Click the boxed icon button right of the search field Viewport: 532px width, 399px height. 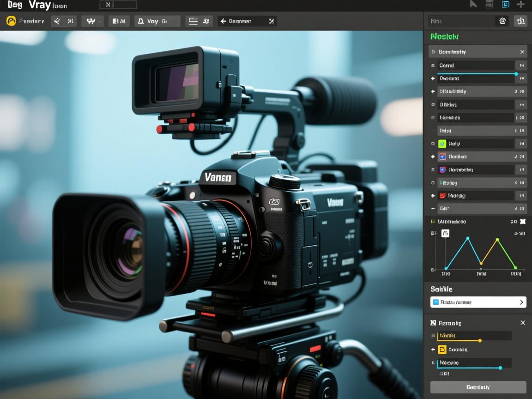(520, 21)
